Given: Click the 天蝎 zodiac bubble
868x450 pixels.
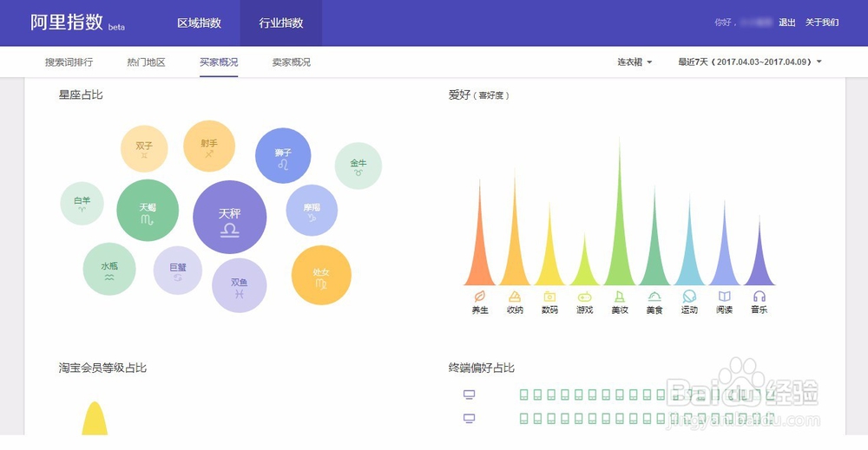Looking at the screenshot, I should click(148, 210).
